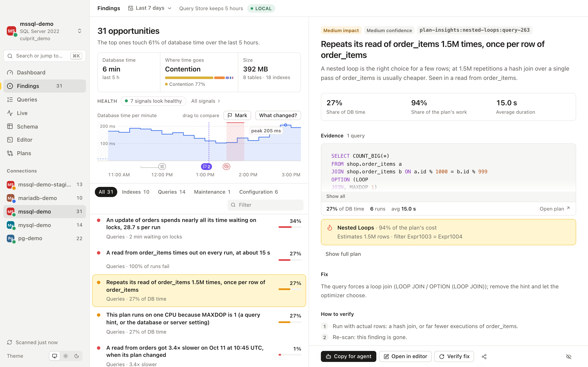Open the Dashboard gauge icon
588x367 pixels.
click(x=10, y=73)
